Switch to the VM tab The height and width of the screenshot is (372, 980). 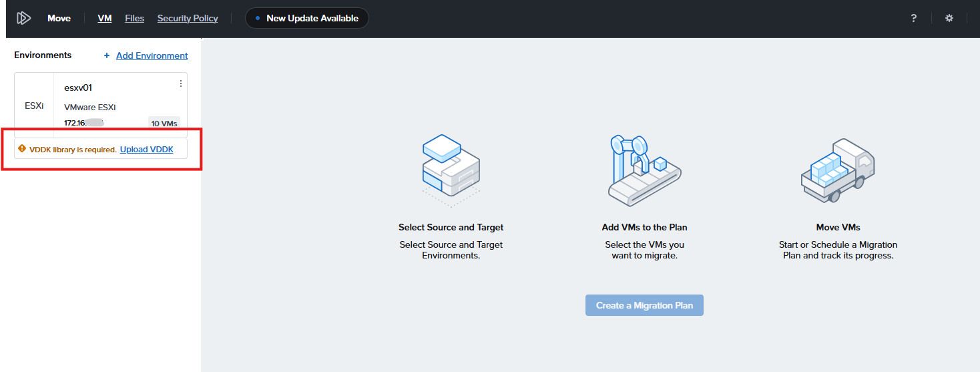[x=104, y=18]
